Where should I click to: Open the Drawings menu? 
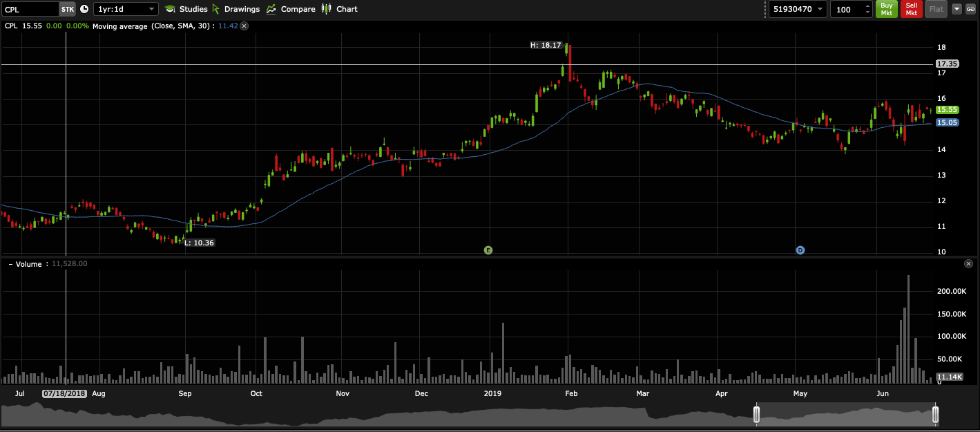coord(242,9)
